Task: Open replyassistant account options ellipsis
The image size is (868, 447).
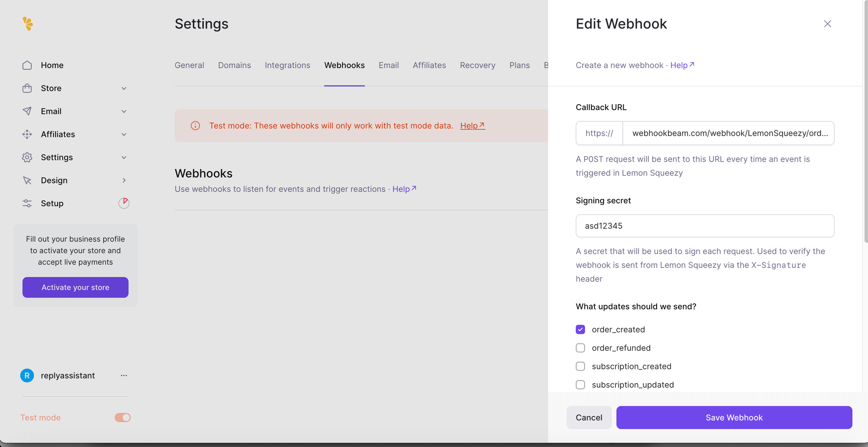Action: coord(124,375)
